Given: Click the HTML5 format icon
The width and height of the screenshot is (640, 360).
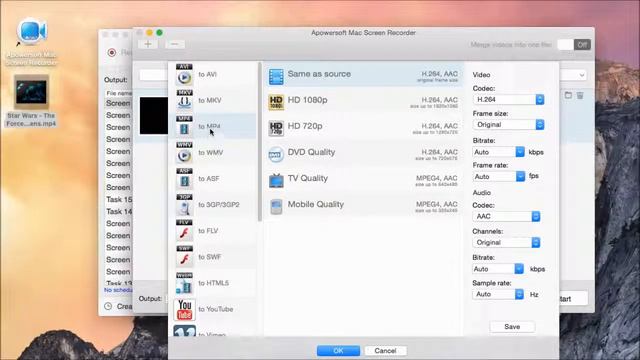Looking at the screenshot, I should coord(184,283).
